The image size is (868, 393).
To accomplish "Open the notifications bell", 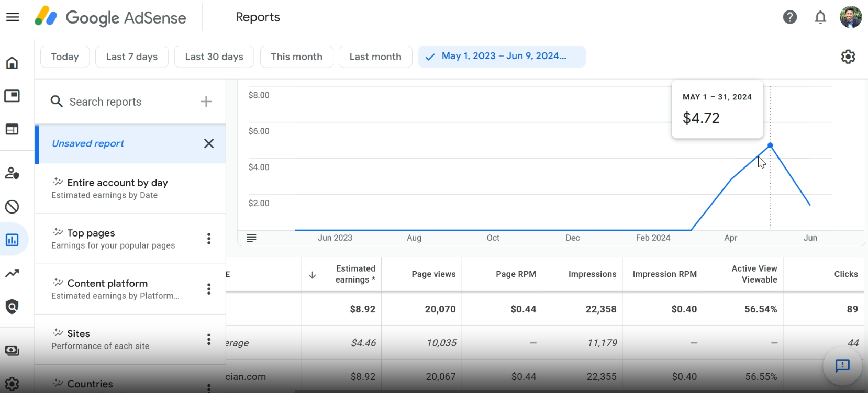I will [820, 17].
